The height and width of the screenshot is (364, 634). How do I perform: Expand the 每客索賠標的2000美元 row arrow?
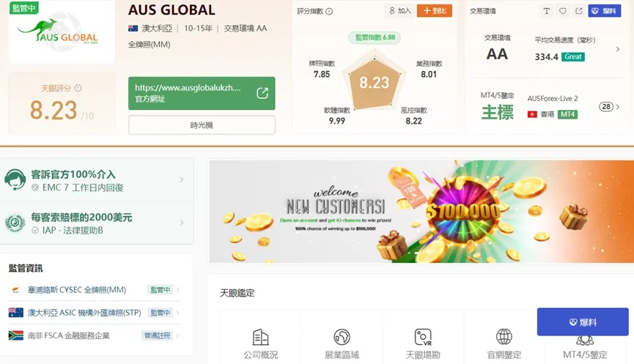(182, 223)
